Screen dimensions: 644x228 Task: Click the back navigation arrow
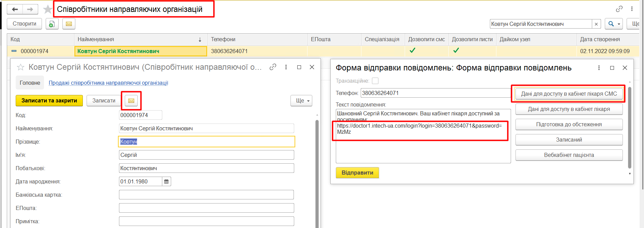pyautogui.click(x=15, y=10)
